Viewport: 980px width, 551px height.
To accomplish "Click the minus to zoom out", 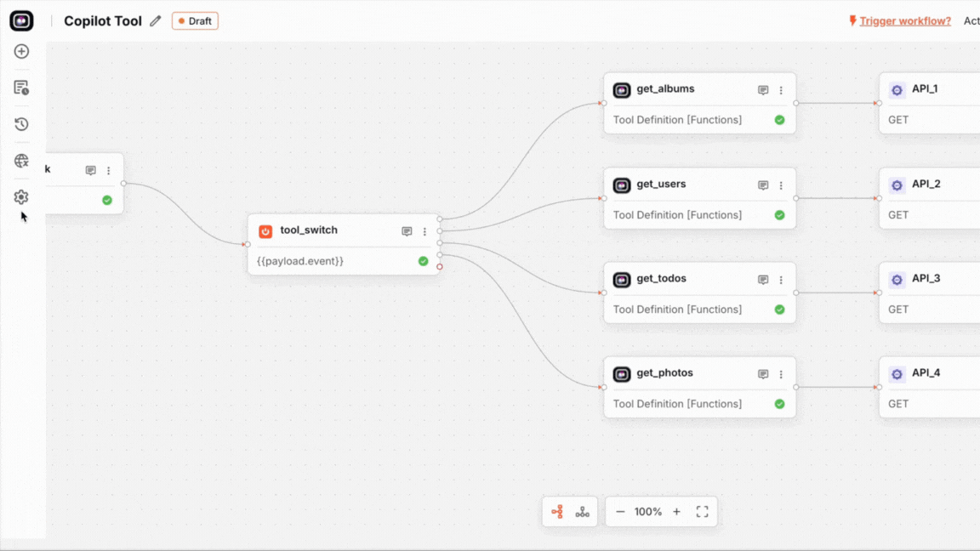I will tap(620, 511).
